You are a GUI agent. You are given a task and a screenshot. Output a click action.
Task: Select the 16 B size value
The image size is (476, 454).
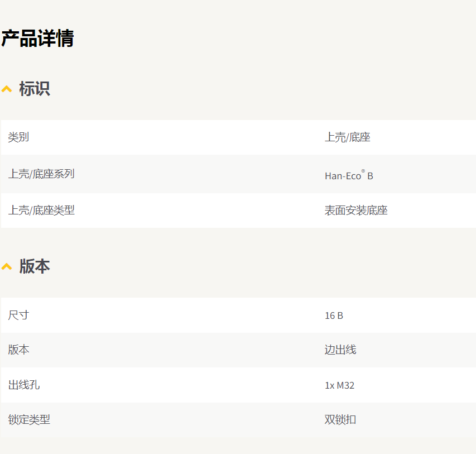tap(334, 316)
